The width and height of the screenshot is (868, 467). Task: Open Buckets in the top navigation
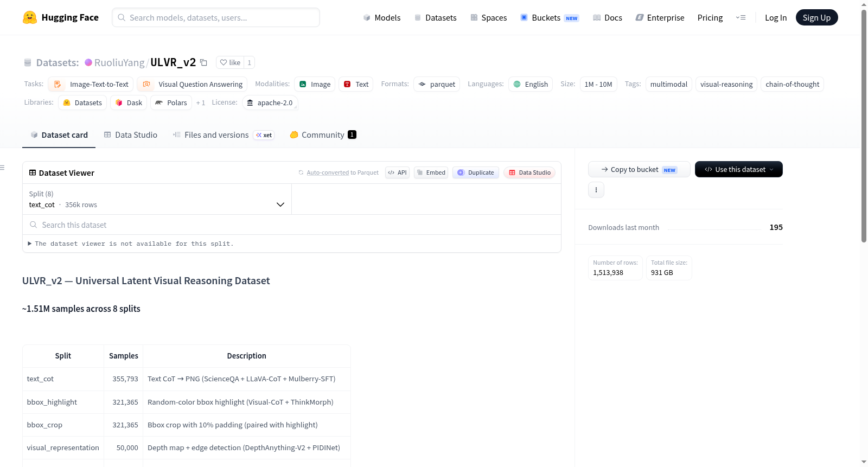[x=550, y=17]
